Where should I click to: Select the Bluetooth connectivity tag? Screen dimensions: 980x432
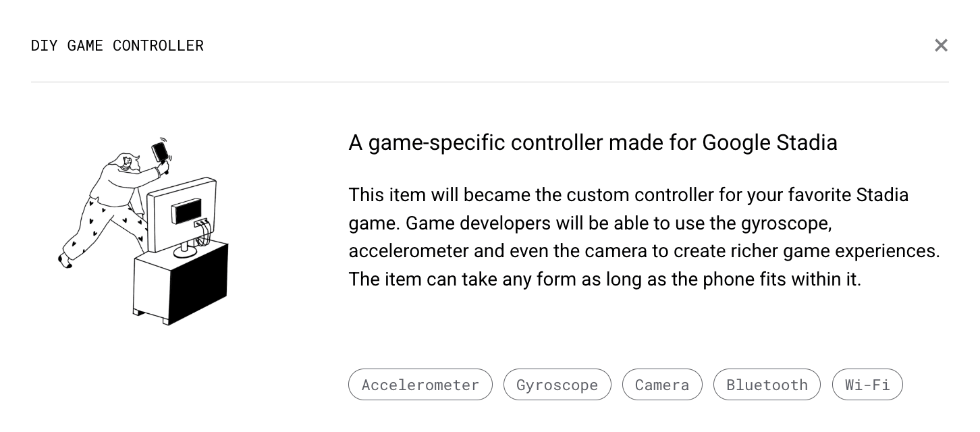[x=767, y=385]
